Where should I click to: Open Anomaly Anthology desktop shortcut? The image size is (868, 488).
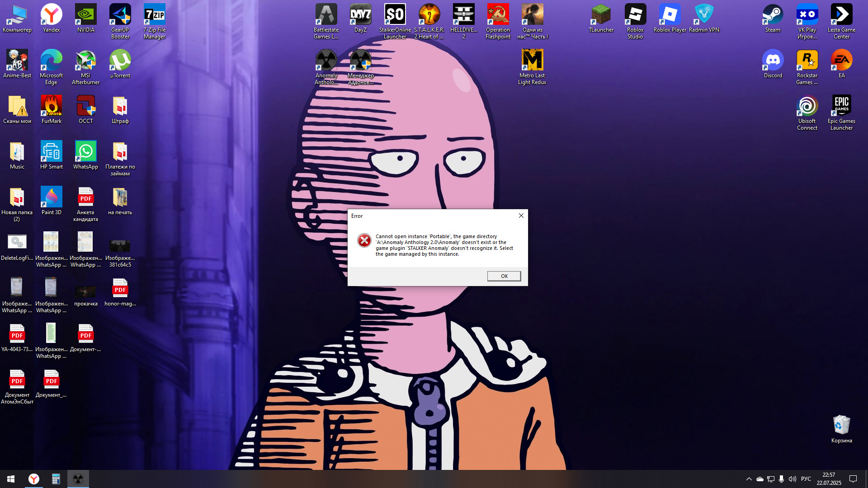(326, 67)
